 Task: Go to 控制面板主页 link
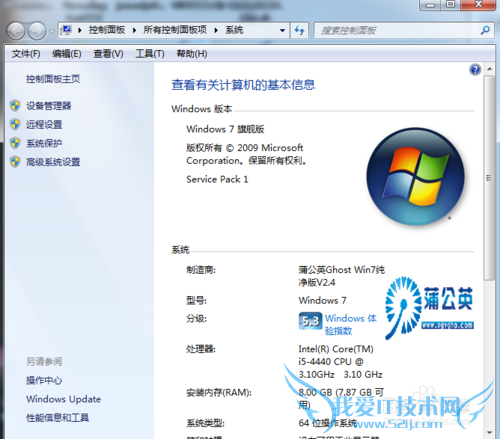pos(53,79)
